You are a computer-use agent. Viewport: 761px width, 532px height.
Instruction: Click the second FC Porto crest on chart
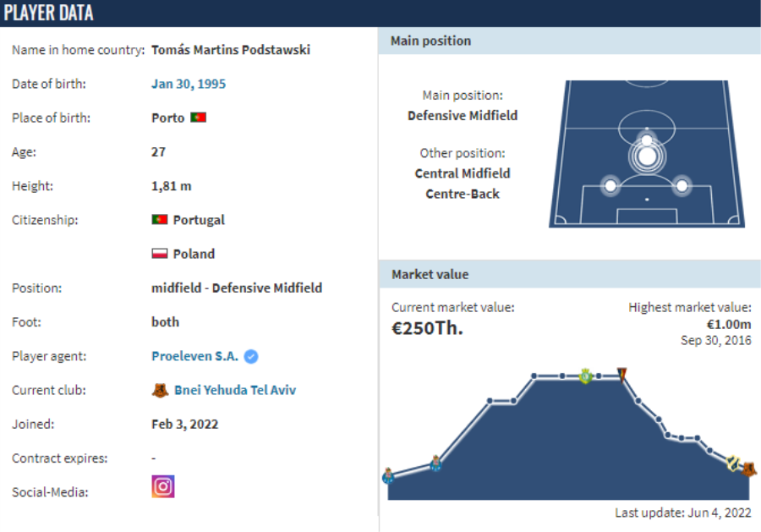point(435,463)
